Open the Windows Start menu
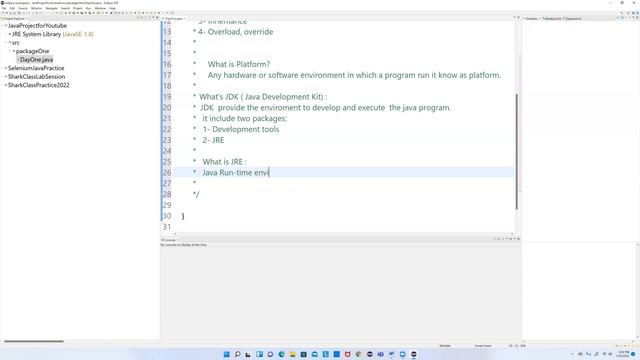Viewport: 640px width, 360px height. [x=227, y=354]
